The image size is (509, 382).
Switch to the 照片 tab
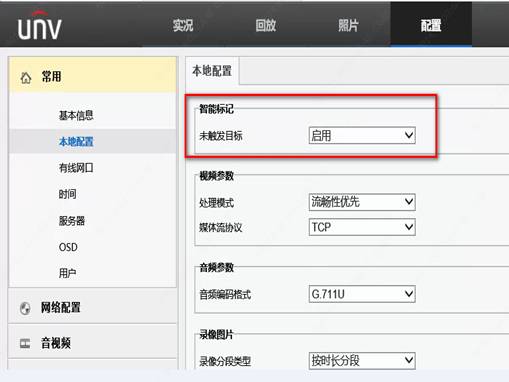click(x=348, y=25)
